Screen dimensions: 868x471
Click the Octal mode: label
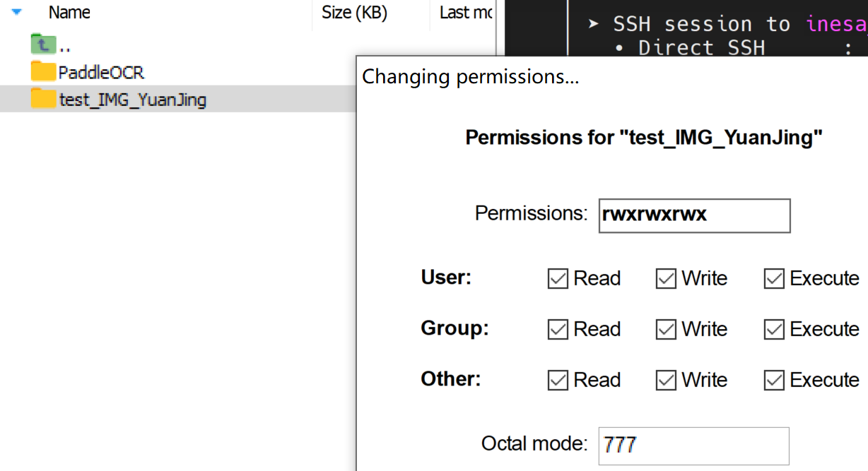coord(534,443)
